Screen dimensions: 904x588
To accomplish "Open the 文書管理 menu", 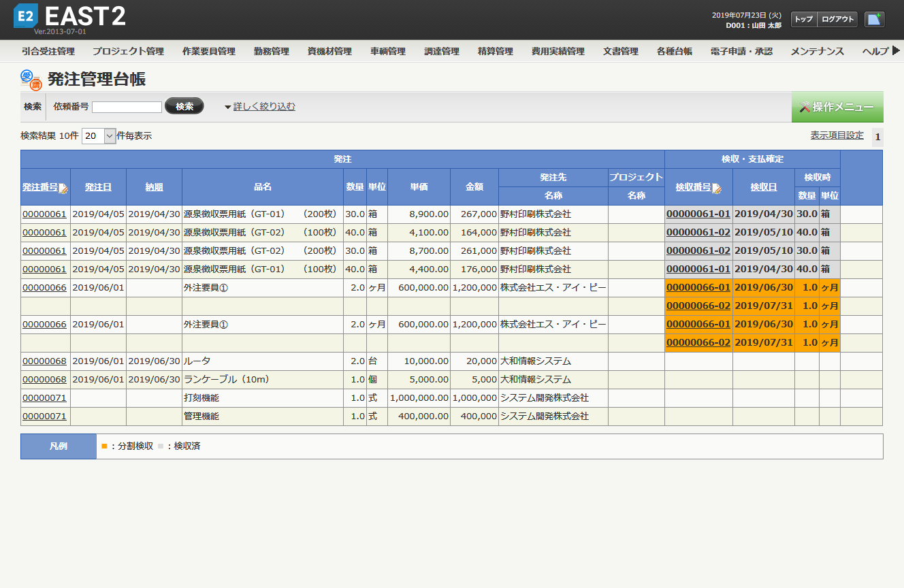I will [621, 51].
